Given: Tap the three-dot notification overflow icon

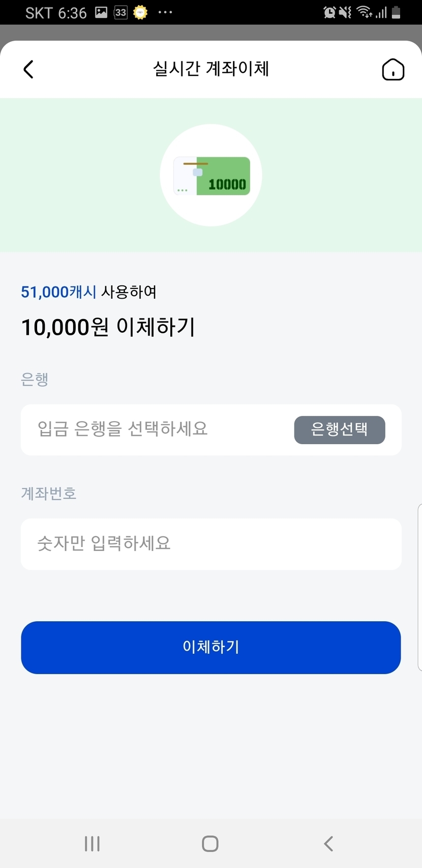Looking at the screenshot, I should point(165,12).
